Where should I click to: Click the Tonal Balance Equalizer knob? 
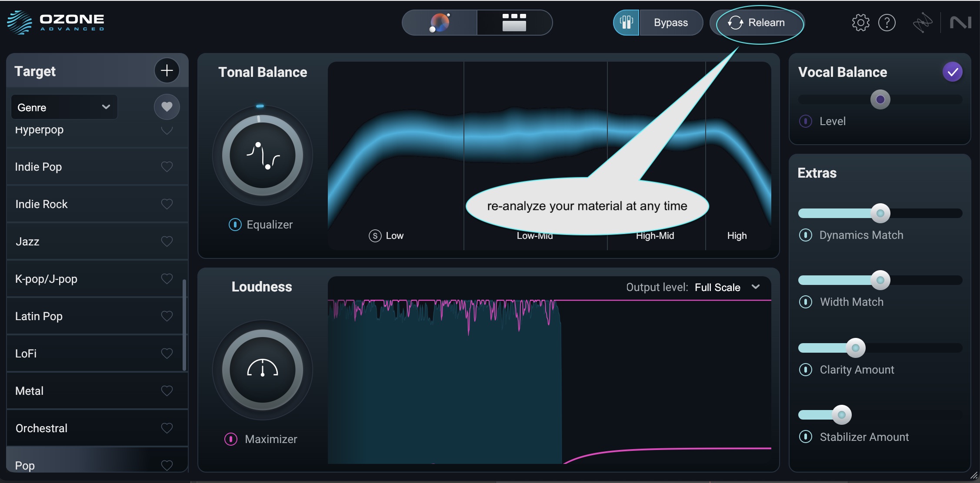[x=263, y=155]
